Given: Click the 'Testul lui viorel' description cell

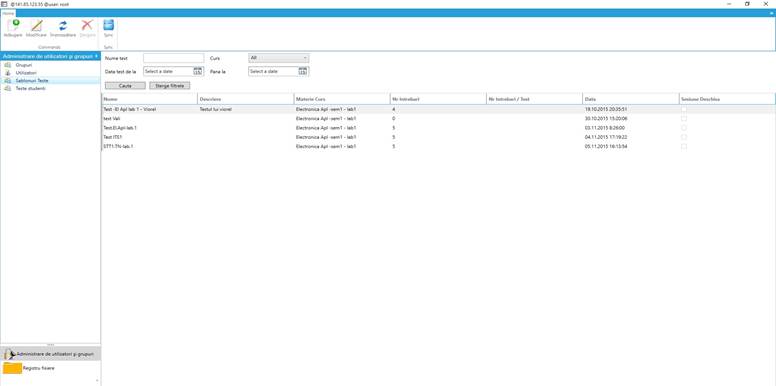Looking at the screenshot, I should click(215, 109).
